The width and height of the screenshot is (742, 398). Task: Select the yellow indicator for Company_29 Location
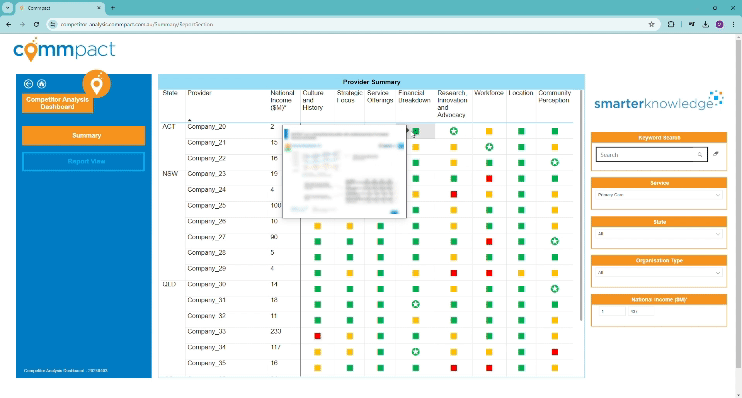tap(521, 273)
